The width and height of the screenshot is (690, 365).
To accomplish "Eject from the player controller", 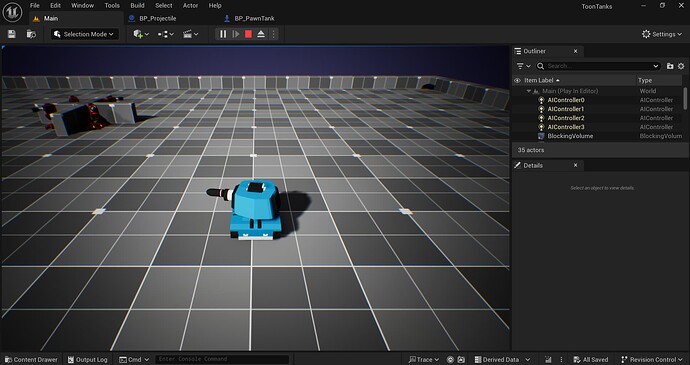I will pos(261,34).
